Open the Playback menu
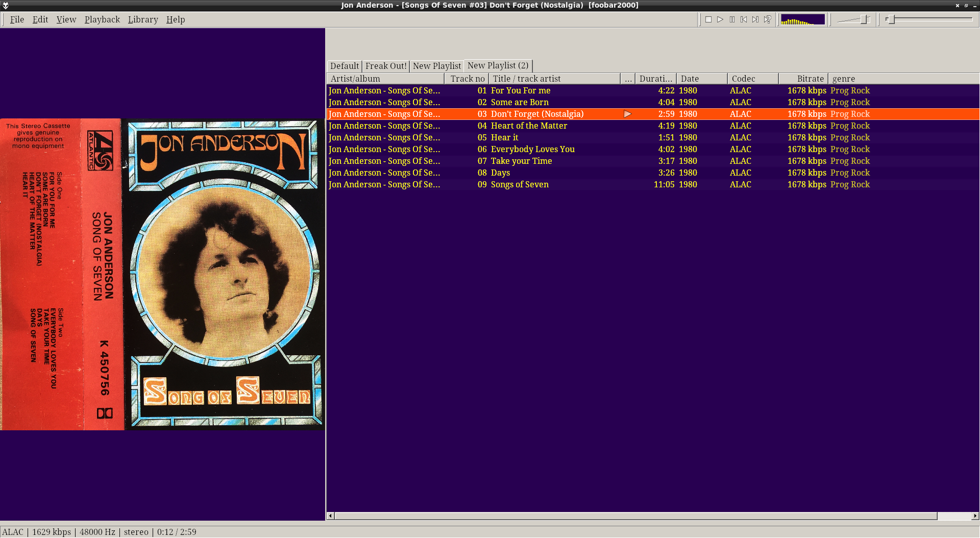Image resolution: width=980 pixels, height=538 pixels. (102, 19)
